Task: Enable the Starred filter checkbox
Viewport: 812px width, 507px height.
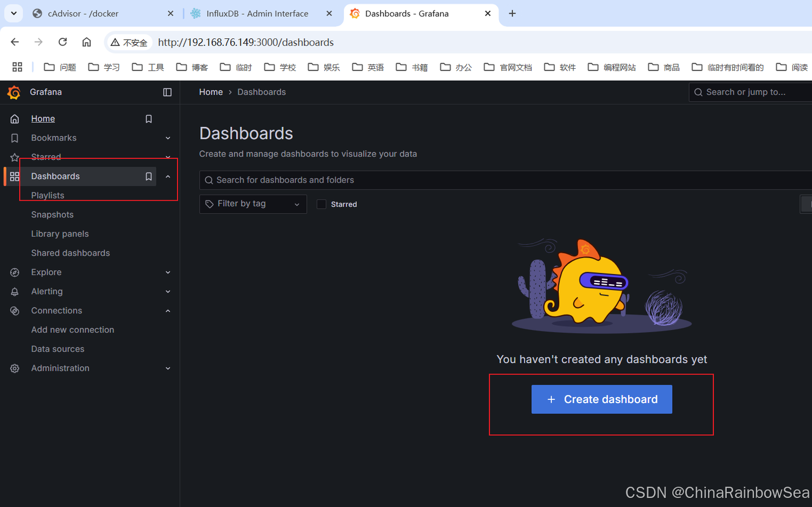Action: (321, 204)
